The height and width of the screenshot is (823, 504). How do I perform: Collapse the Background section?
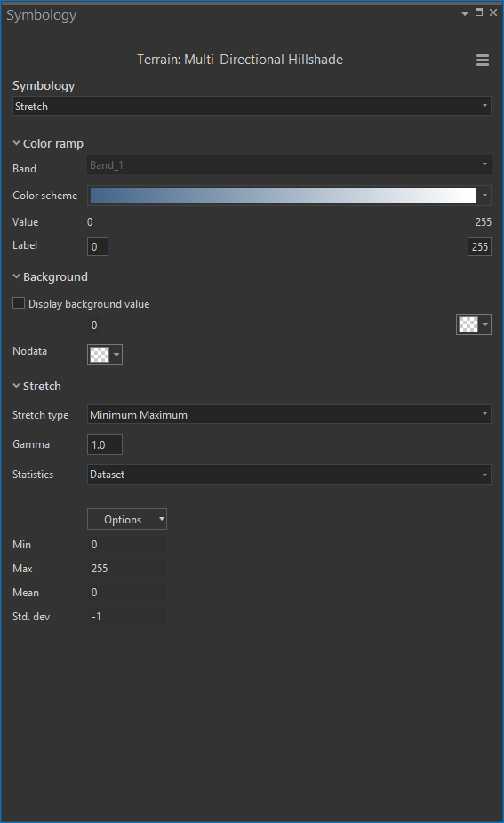pyautogui.click(x=16, y=276)
